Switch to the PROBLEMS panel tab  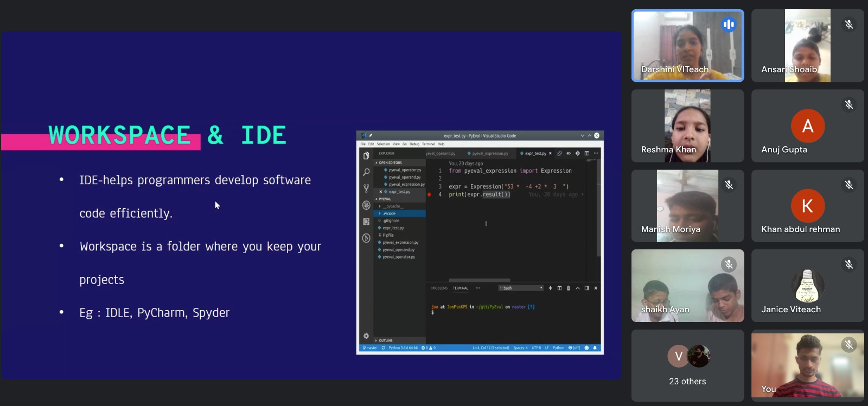pyautogui.click(x=439, y=288)
